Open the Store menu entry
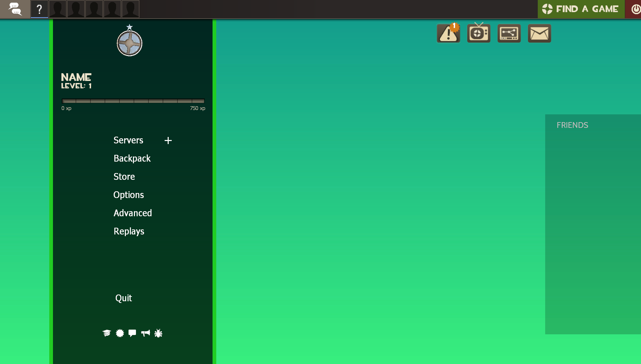 (124, 177)
